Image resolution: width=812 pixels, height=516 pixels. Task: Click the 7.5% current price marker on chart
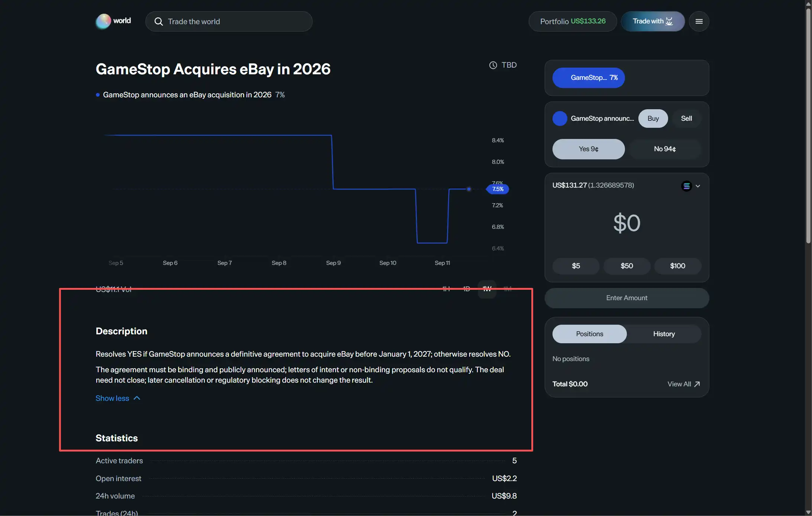[x=498, y=189]
